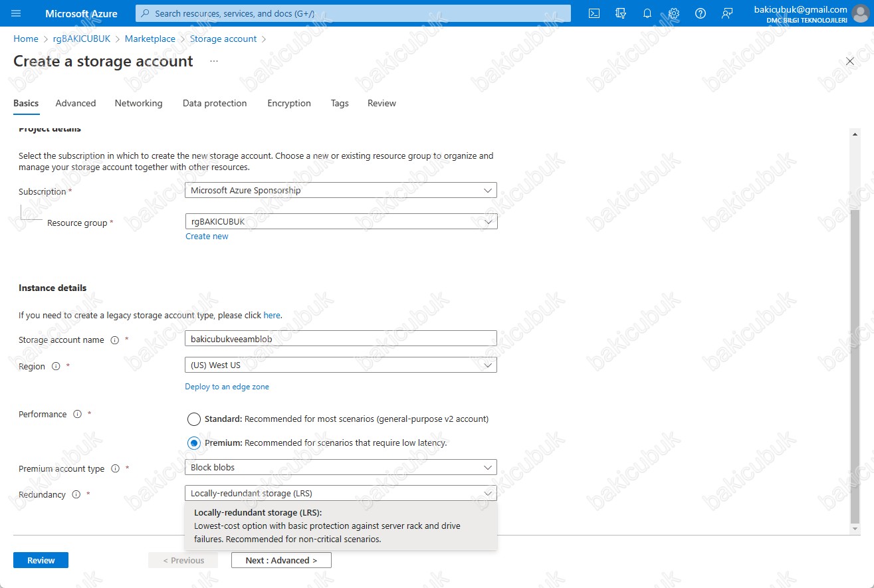Open the notifications bell

click(x=647, y=13)
